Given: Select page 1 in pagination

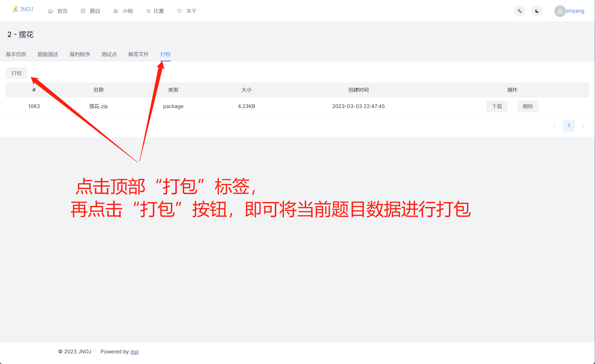Looking at the screenshot, I should click(569, 126).
